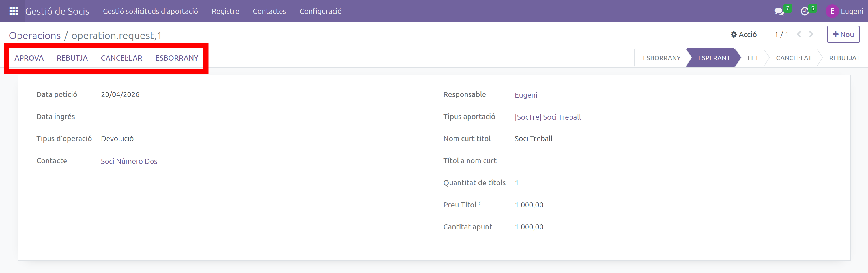Click the Eugeni user avatar
Screen dimensions: 868x273
point(832,12)
